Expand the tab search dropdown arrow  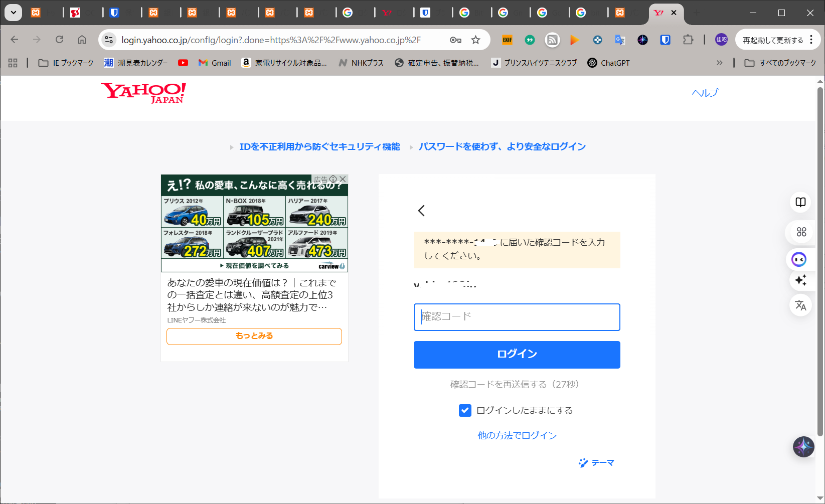pyautogui.click(x=14, y=13)
